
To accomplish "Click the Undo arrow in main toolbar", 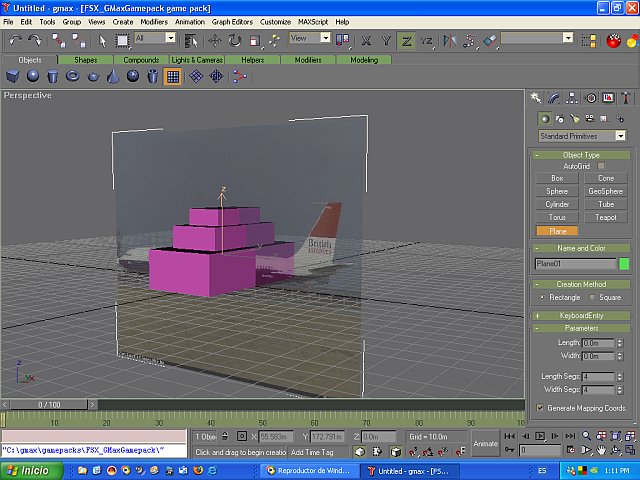I will click(x=16, y=40).
